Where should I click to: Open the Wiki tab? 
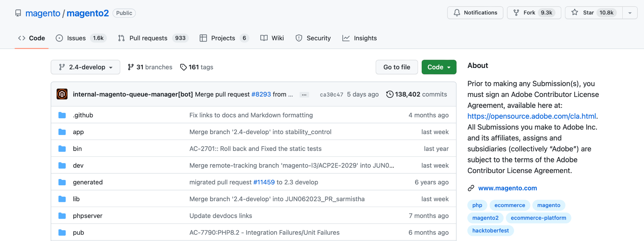[272, 38]
